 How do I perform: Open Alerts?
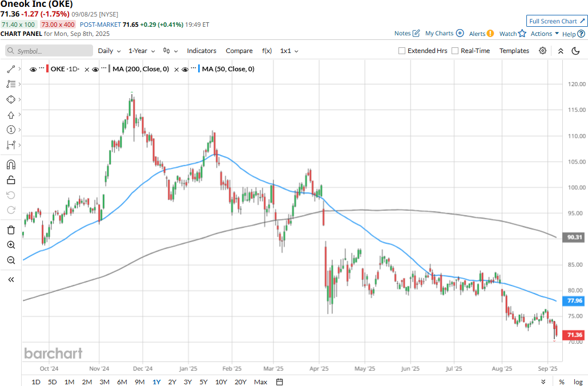click(x=481, y=34)
